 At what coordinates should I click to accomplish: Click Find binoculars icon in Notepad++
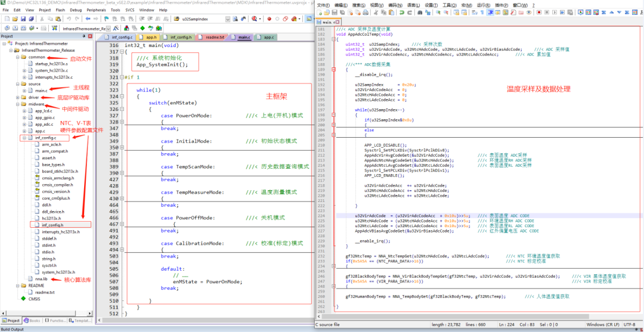pyautogui.click(x=420, y=13)
